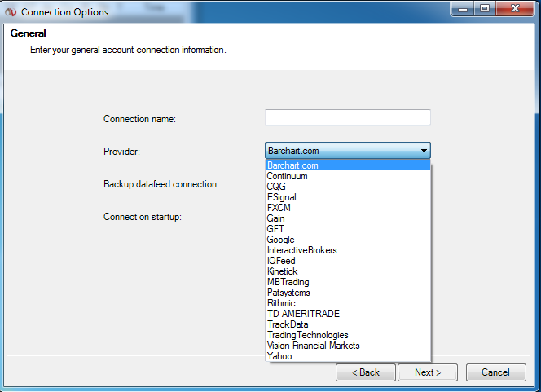The height and width of the screenshot is (392, 541).
Task: Choose TD AMERITRADE from the list
Action: point(303,314)
